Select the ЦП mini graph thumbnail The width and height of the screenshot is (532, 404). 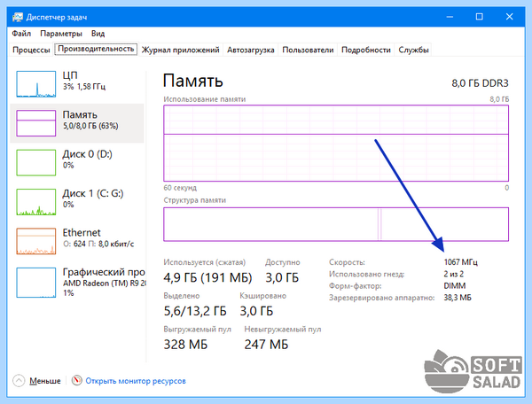click(x=36, y=84)
